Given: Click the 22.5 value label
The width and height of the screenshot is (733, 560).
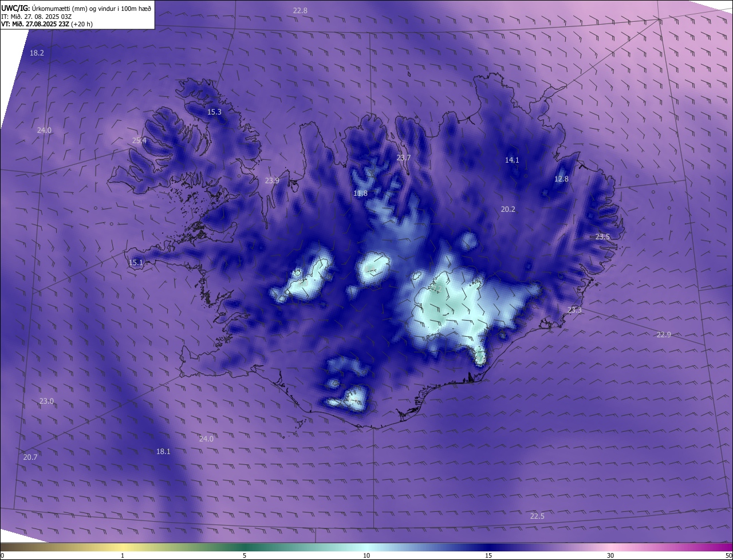Looking at the screenshot, I should (x=537, y=516).
